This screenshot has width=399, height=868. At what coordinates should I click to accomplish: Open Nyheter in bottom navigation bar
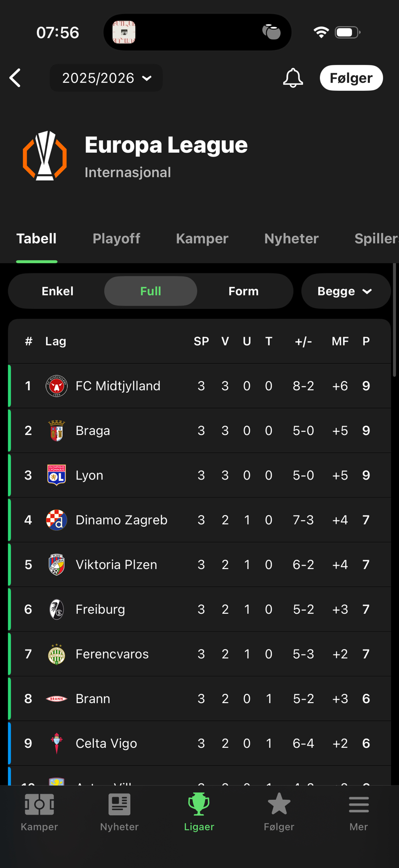coord(119,812)
